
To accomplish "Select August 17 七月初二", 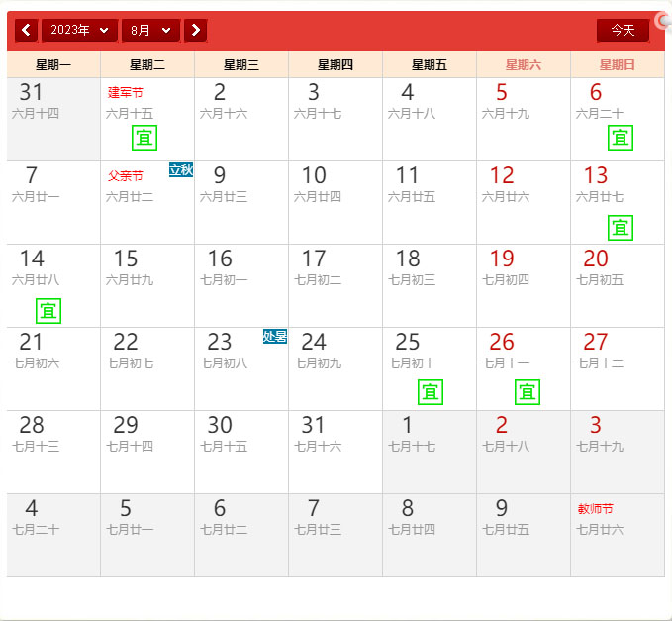I will tap(336, 285).
